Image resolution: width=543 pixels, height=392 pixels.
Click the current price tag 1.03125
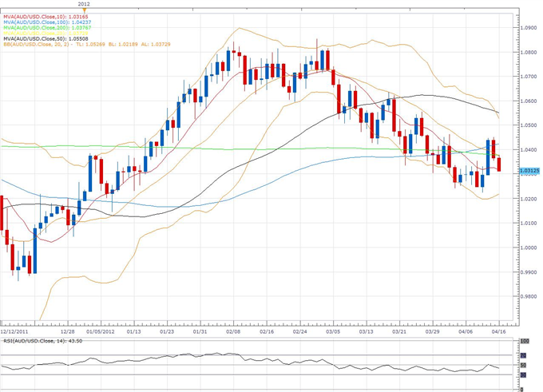[x=528, y=171]
